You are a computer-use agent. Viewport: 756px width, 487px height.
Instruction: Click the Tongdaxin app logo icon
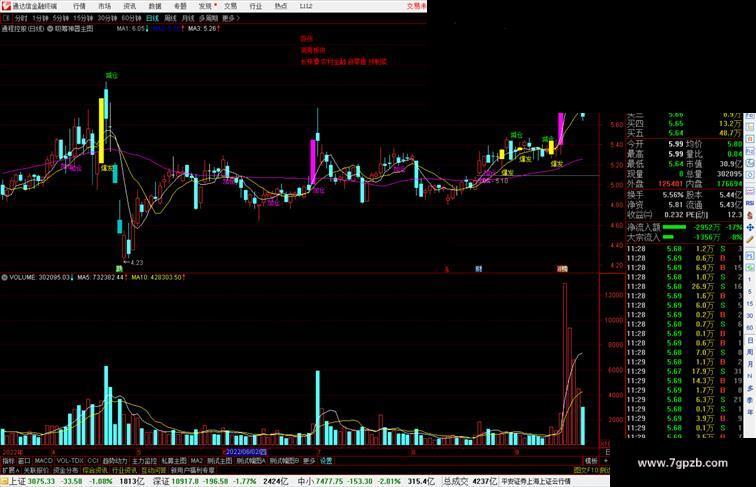click(6, 6)
